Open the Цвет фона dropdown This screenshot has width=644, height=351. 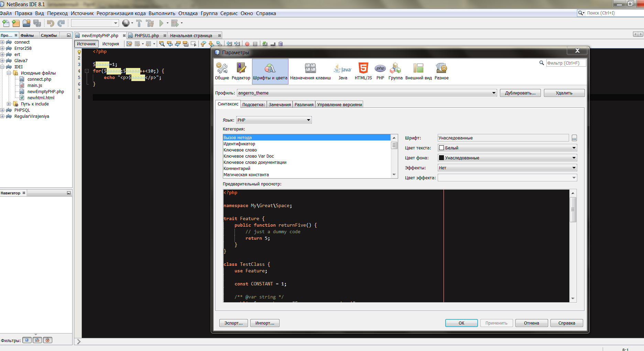click(x=507, y=158)
